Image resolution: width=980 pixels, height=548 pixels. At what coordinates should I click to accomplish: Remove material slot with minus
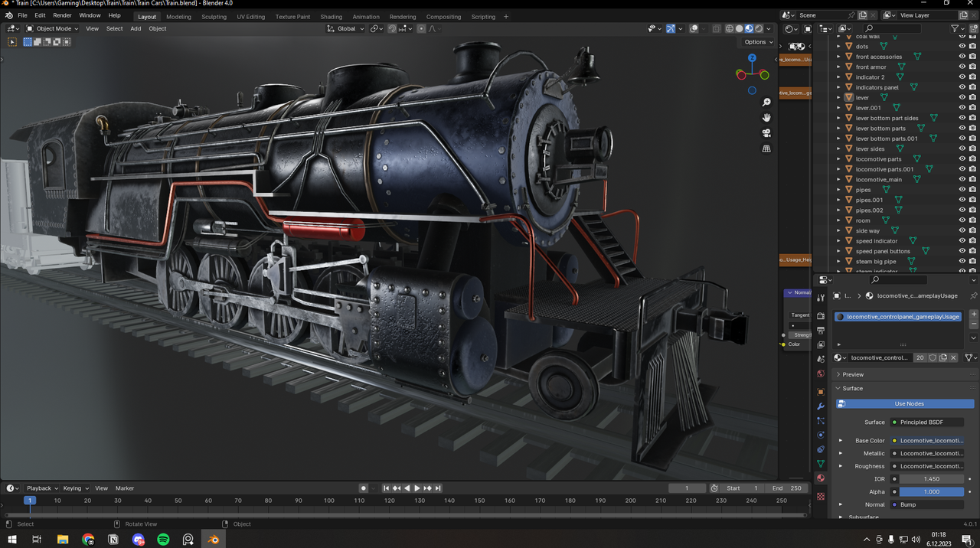pos(974,325)
